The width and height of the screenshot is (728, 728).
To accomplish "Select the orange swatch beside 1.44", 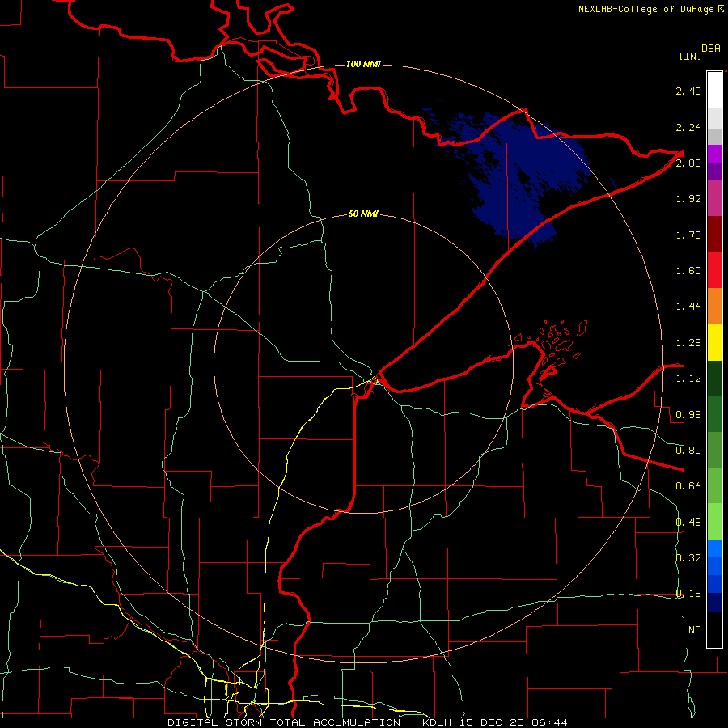I will click(714, 306).
